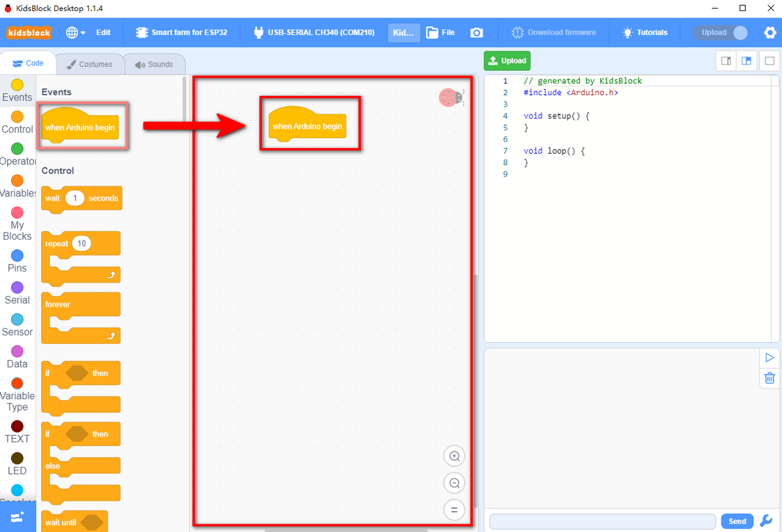
Task: Click the green Upload button
Action: [507, 61]
